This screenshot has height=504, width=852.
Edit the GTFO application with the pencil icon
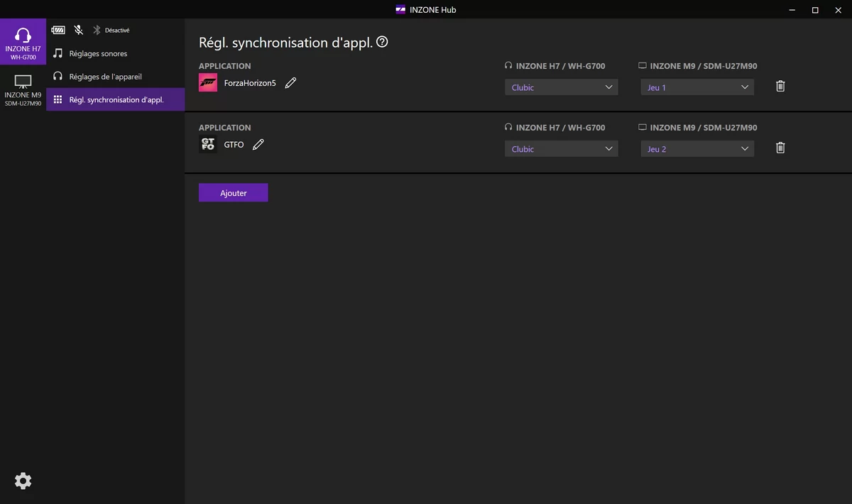tap(258, 145)
